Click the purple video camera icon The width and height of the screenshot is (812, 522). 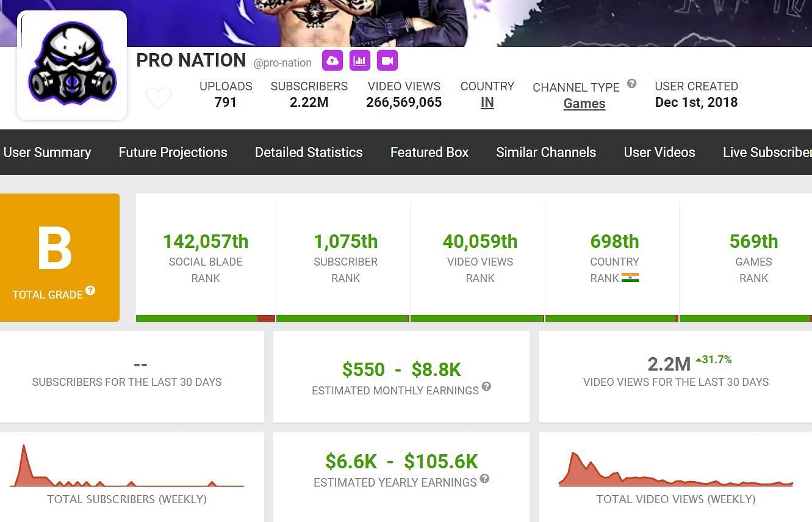click(x=387, y=60)
